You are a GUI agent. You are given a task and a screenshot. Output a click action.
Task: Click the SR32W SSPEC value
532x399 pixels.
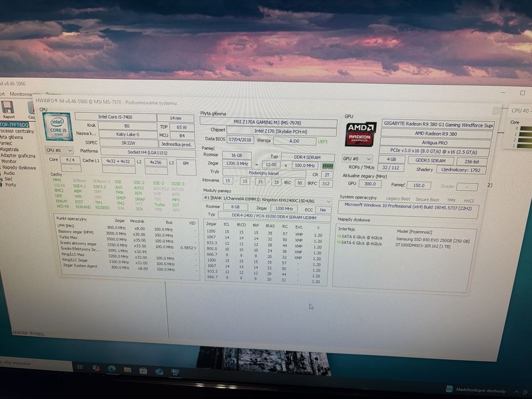[x=128, y=143]
